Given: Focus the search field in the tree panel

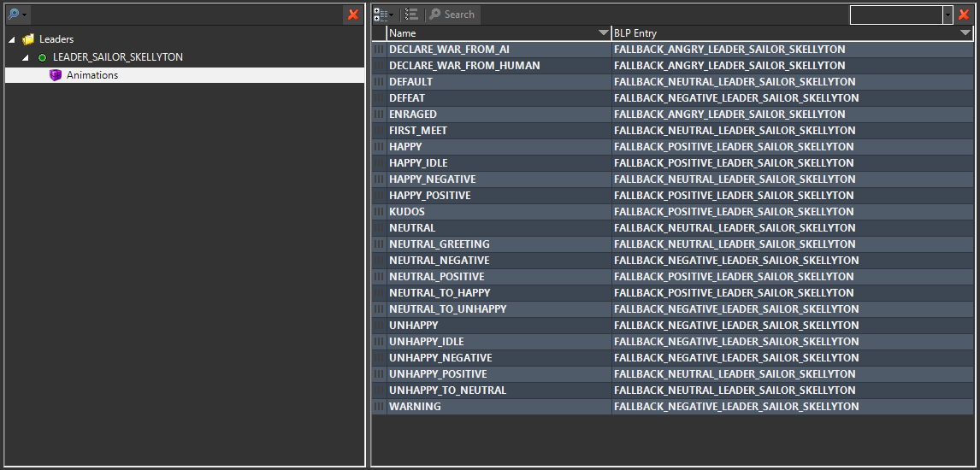Looking at the screenshot, I should 186,15.
